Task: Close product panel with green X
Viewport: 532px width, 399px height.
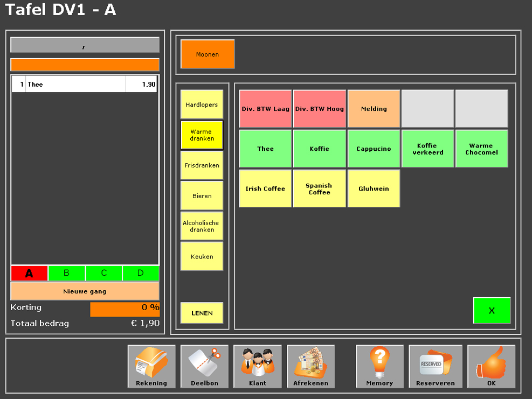Action: click(492, 311)
